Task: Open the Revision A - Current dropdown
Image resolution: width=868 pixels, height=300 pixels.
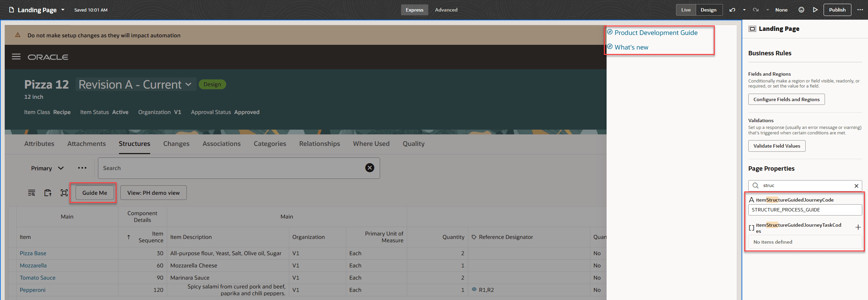Action: pos(135,85)
